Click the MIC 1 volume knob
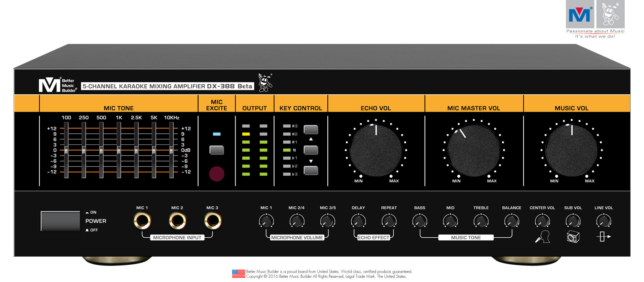This screenshot has width=644, height=282. tap(266, 221)
